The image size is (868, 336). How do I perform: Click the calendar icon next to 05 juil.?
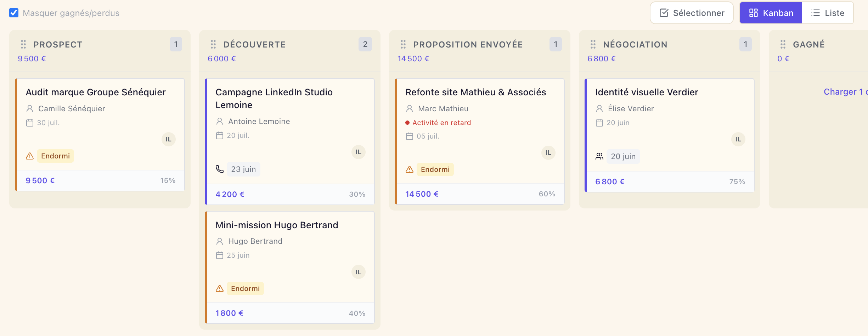(x=410, y=136)
